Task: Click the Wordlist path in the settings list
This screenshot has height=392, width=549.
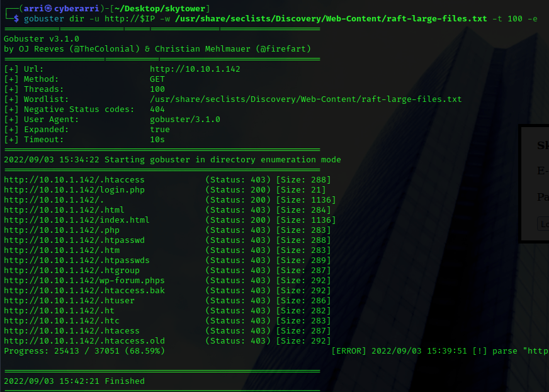Action: [x=305, y=99]
